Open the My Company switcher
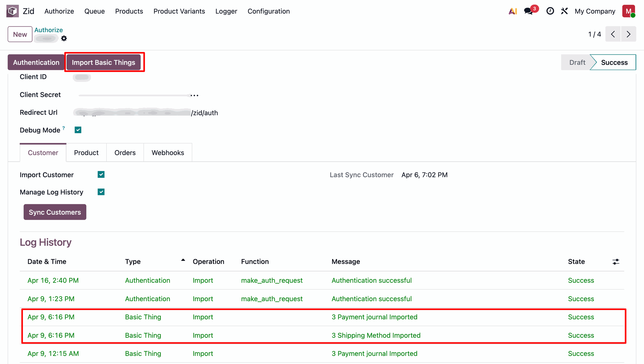This screenshot has width=644, height=364. click(595, 11)
